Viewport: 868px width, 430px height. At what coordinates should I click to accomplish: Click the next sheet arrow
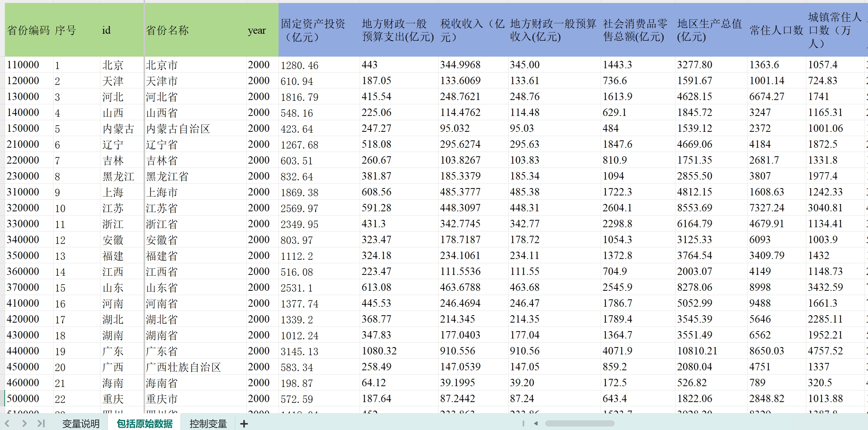[24, 423]
